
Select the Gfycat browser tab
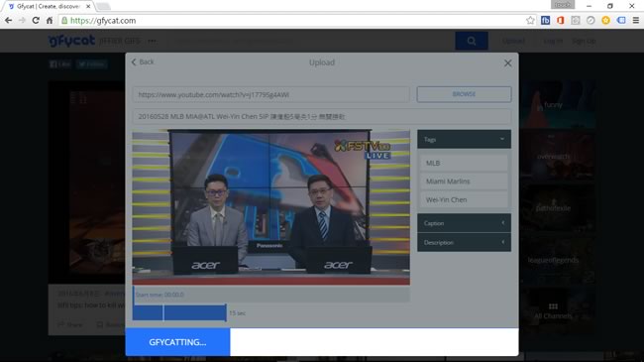49,6
